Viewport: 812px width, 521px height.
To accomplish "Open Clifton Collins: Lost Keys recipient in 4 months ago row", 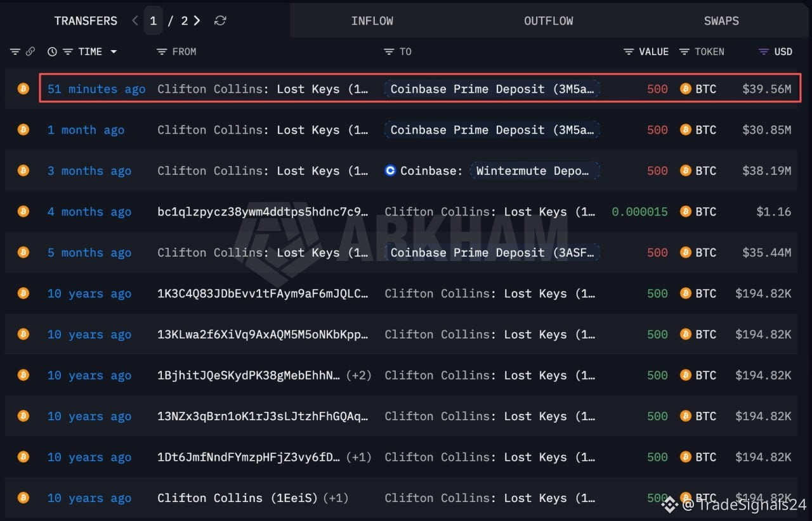I will [490, 212].
